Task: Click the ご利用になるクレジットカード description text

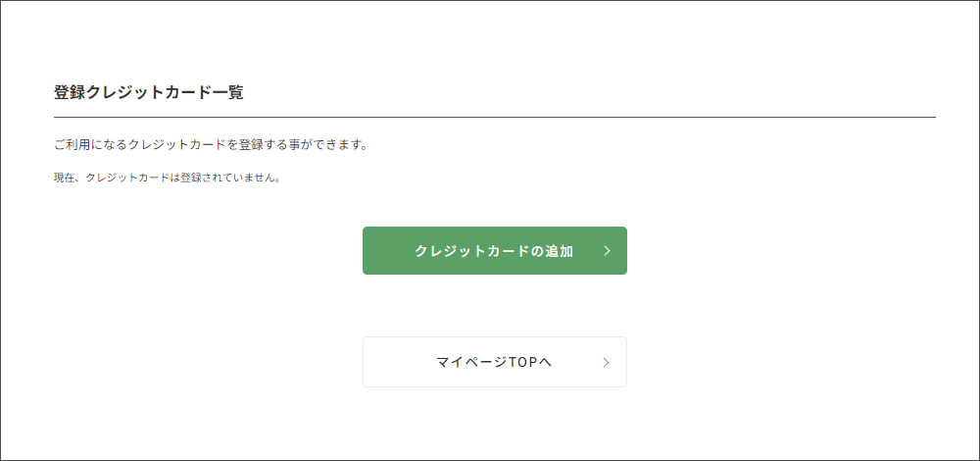Action: (211, 145)
